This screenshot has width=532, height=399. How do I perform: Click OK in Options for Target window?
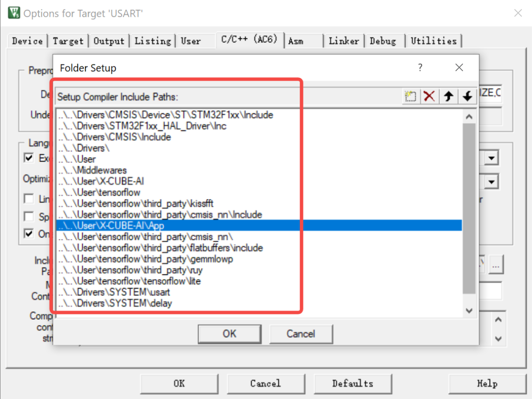(179, 384)
